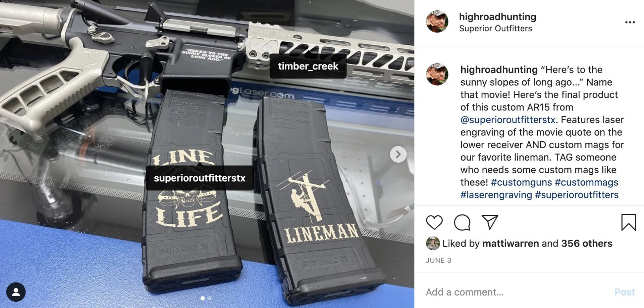Open comments with speech bubble icon
Viewport: 644px width, 308px height.
[x=462, y=222]
